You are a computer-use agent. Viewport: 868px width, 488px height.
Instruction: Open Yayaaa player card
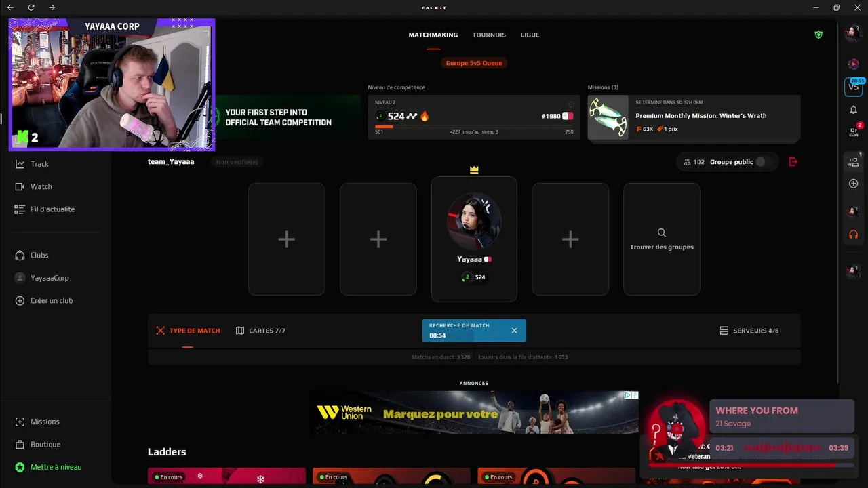(x=474, y=239)
